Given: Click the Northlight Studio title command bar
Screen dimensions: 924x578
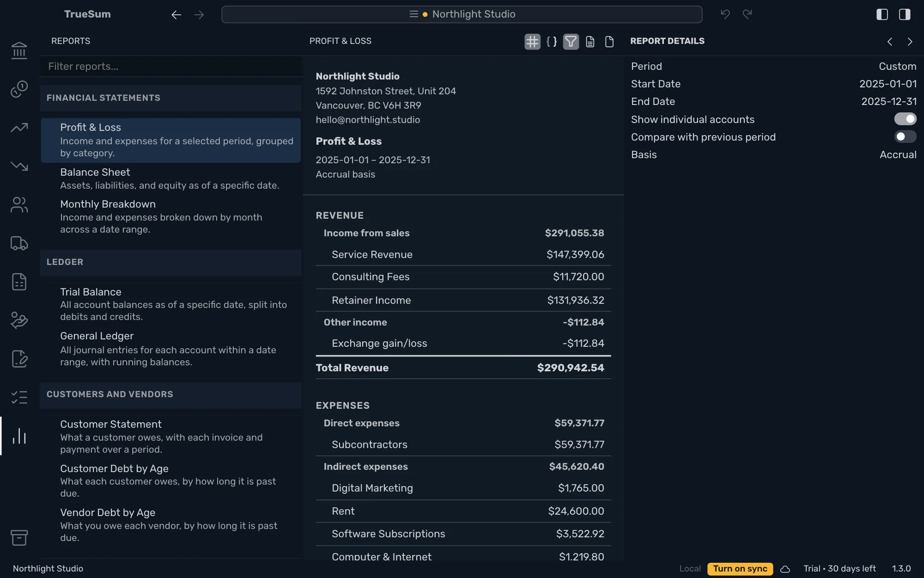Looking at the screenshot, I should tap(462, 14).
